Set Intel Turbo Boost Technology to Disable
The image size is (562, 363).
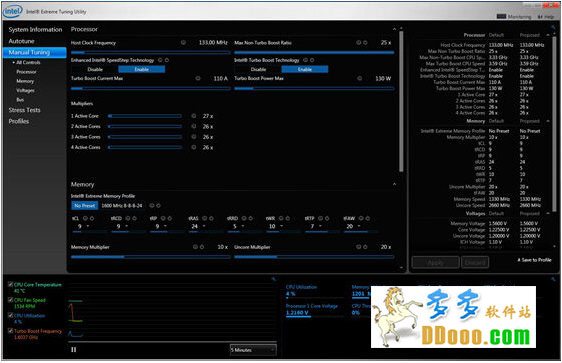coord(258,69)
